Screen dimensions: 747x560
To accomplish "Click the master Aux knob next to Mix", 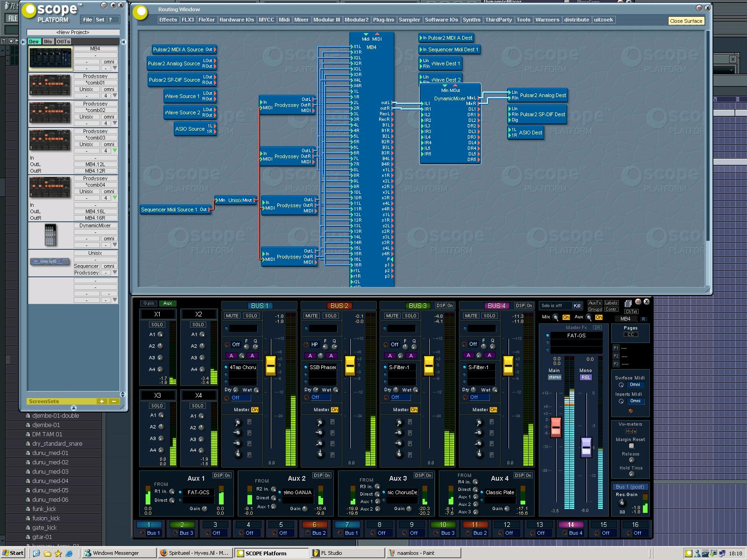I will pos(589,317).
